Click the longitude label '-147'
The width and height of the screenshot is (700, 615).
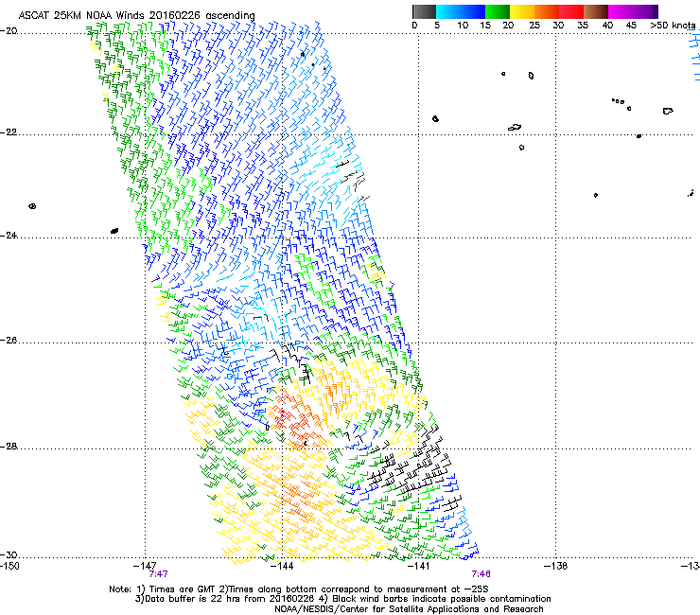pyautogui.click(x=145, y=566)
